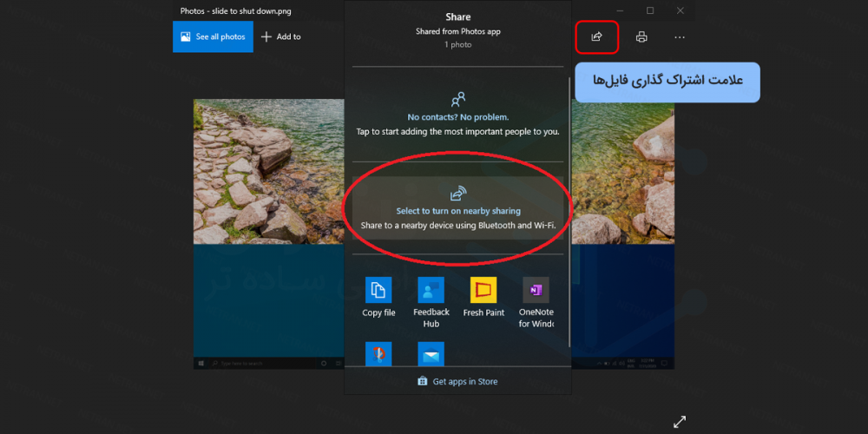Click Get apps in Store link
Image resolution: width=868 pixels, height=434 pixels.
[x=457, y=381]
